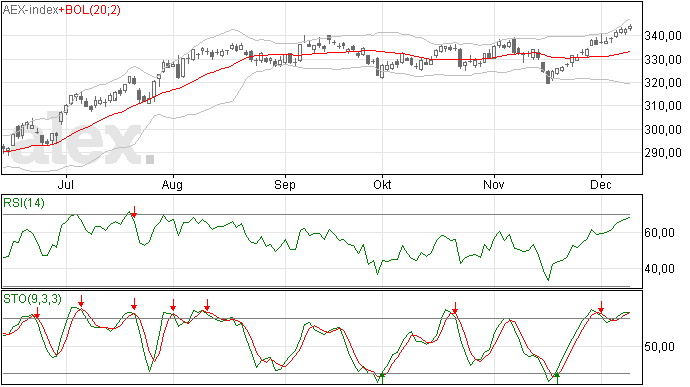Click the 340,00 price axis value

coord(663,36)
